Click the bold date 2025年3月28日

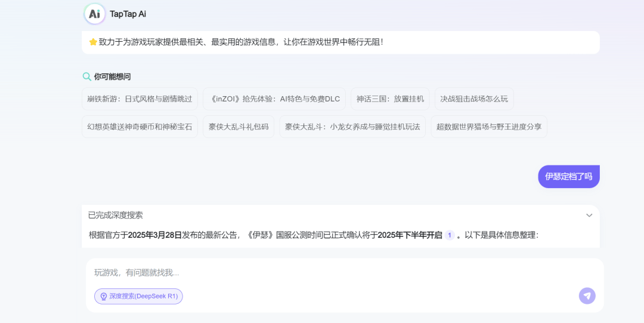155,235
